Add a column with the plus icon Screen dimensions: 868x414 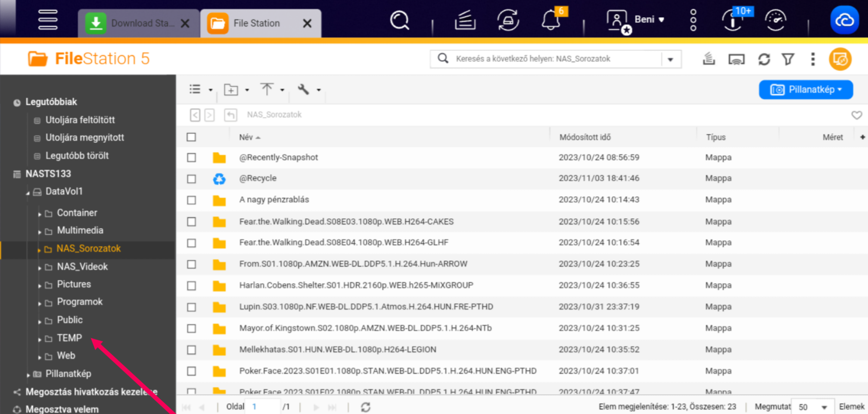[862, 137]
